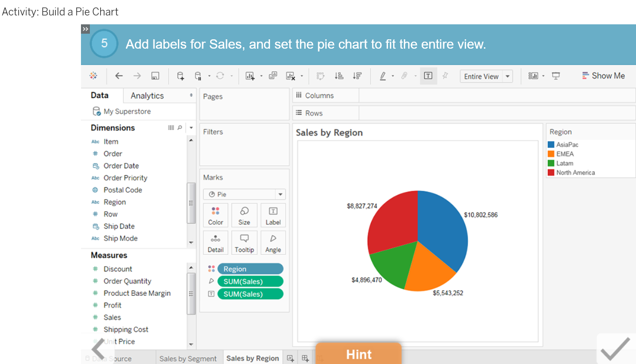This screenshot has height=364, width=636.
Task: Click the Show/Hide Cards icon
Action: pos(533,76)
